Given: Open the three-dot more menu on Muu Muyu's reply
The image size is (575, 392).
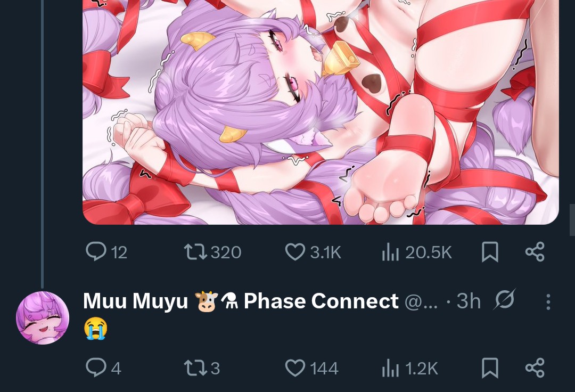Looking at the screenshot, I should [x=548, y=302].
